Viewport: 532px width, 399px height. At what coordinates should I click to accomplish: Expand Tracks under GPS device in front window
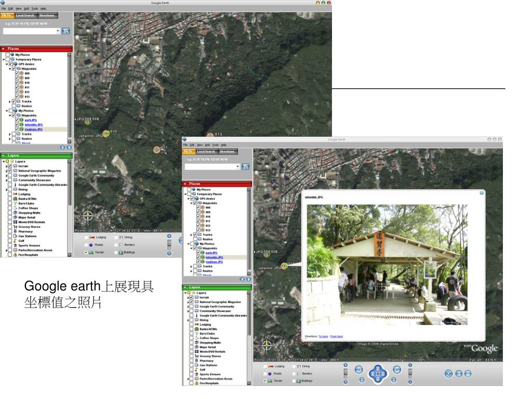(192, 235)
